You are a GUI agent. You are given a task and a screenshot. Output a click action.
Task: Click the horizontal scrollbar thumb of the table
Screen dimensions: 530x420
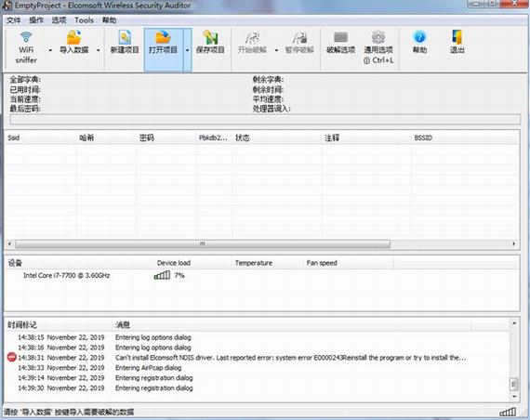click(203, 243)
